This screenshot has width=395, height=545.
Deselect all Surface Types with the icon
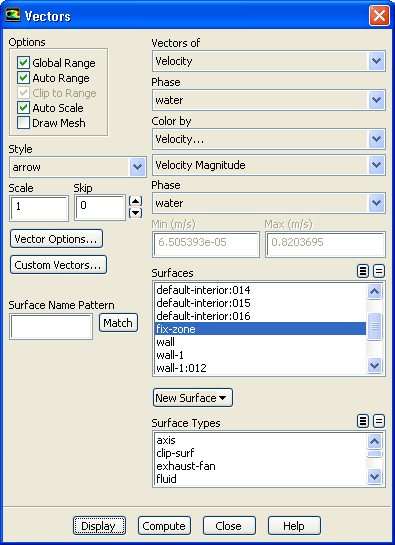click(x=379, y=422)
